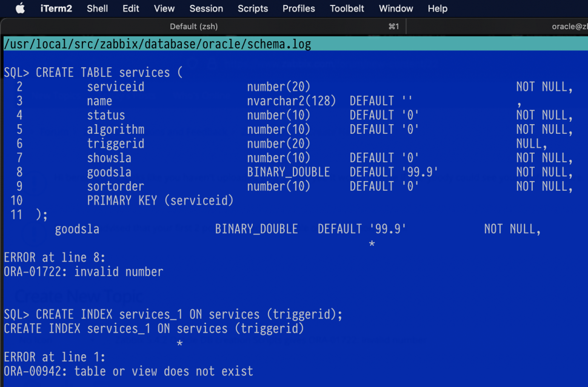Click the ORA-01722 invalid number error text
Screen dimensions: 588x387
click(x=84, y=272)
